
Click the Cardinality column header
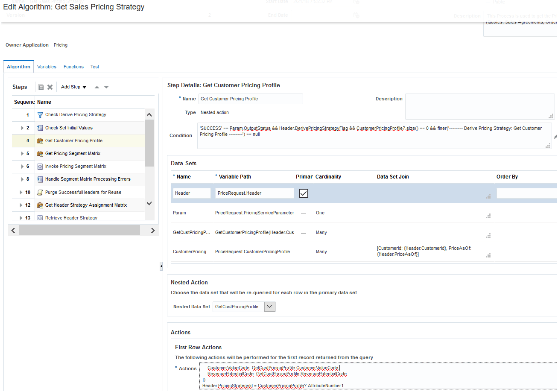[328, 177]
